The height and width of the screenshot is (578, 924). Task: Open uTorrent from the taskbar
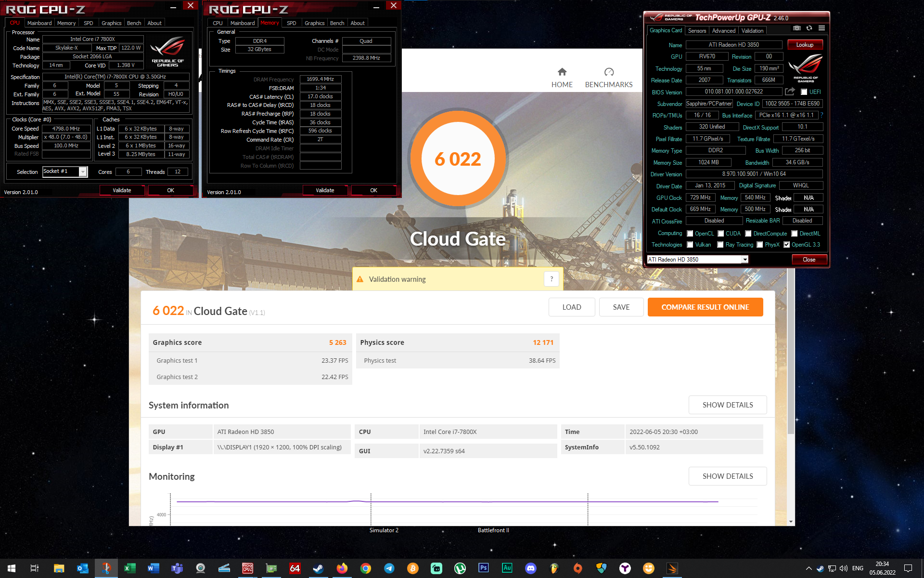[460, 568]
